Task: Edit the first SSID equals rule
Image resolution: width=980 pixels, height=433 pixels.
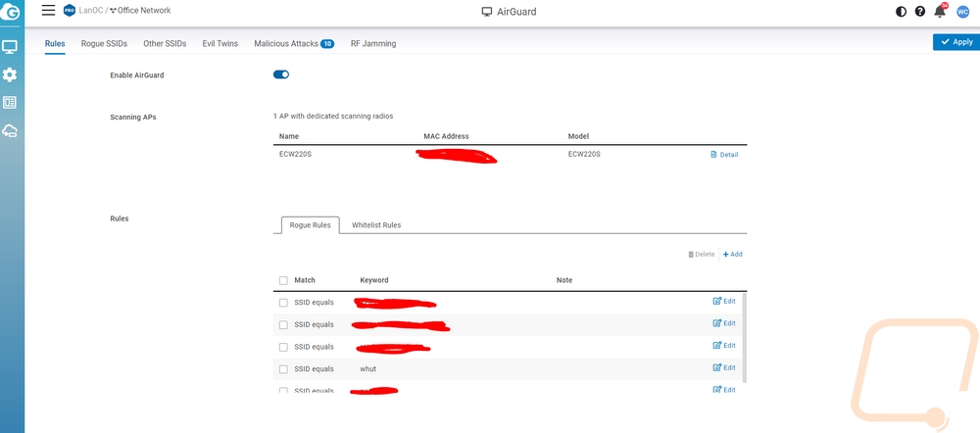Action: 724,301
